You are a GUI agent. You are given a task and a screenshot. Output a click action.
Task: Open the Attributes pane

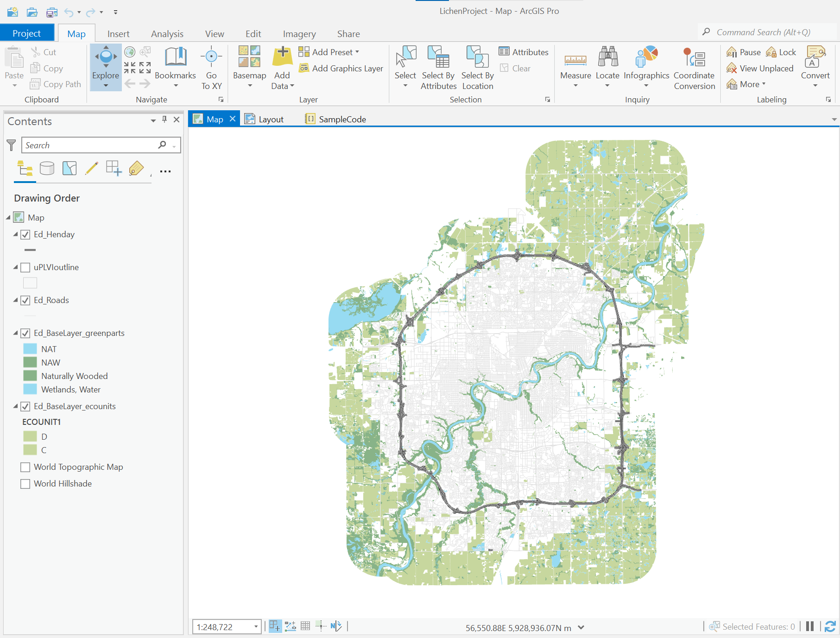point(524,52)
